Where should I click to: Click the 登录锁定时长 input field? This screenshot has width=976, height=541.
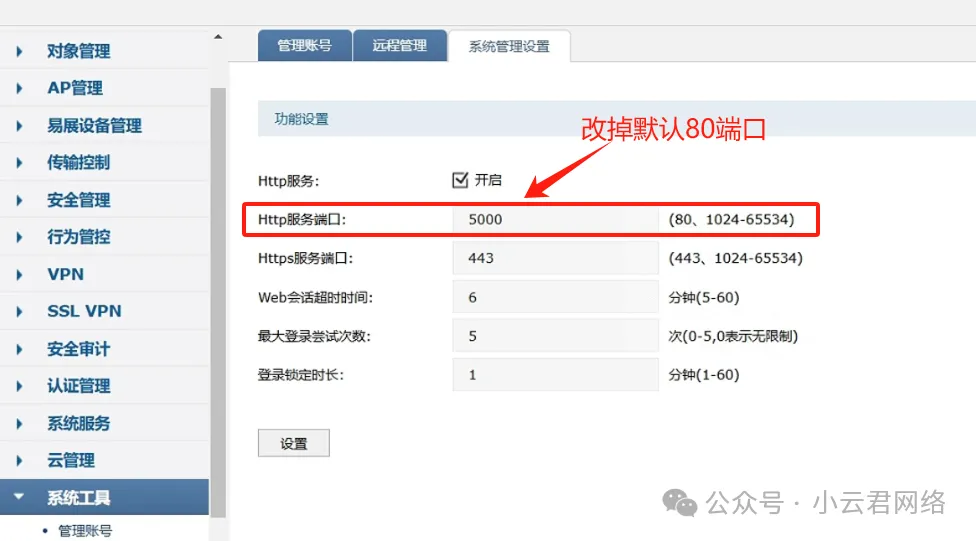[555, 375]
